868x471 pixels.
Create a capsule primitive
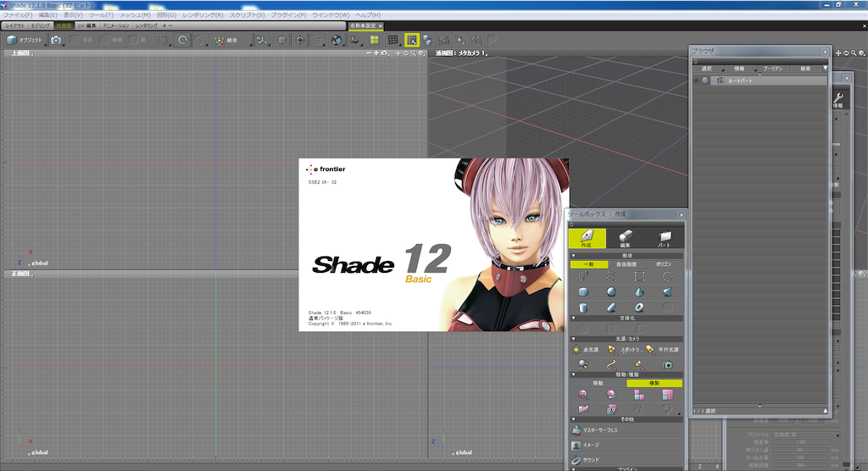[611, 308]
